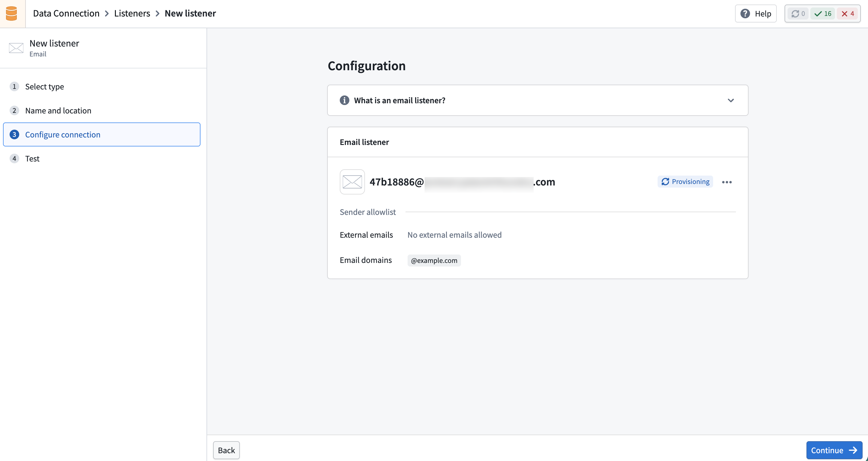868x461 pixels.
Task: Click the @example.com domain chip
Action: 434,260
